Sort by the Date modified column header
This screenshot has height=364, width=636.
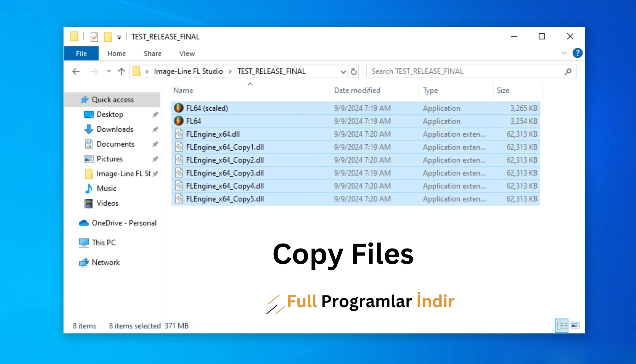point(357,90)
